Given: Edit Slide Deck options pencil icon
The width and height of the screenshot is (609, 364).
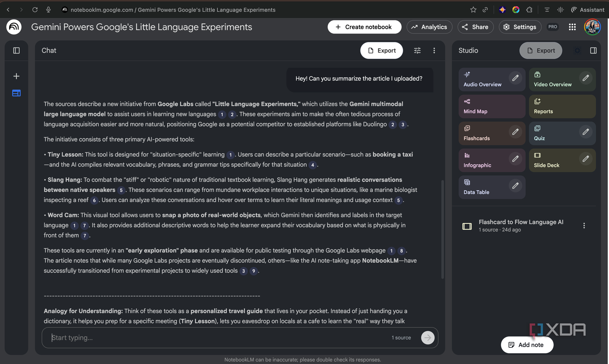Looking at the screenshot, I should [x=586, y=159].
